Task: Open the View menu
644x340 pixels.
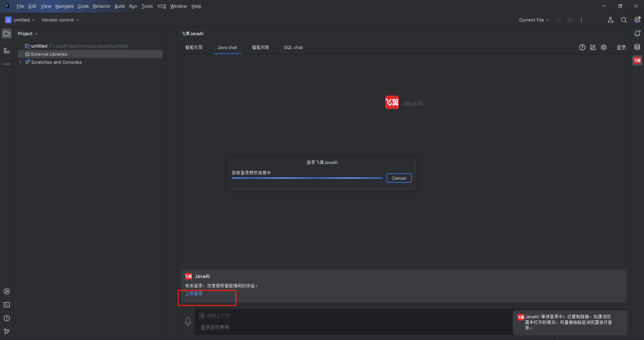Action: pyautogui.click(x=46, y=6)
